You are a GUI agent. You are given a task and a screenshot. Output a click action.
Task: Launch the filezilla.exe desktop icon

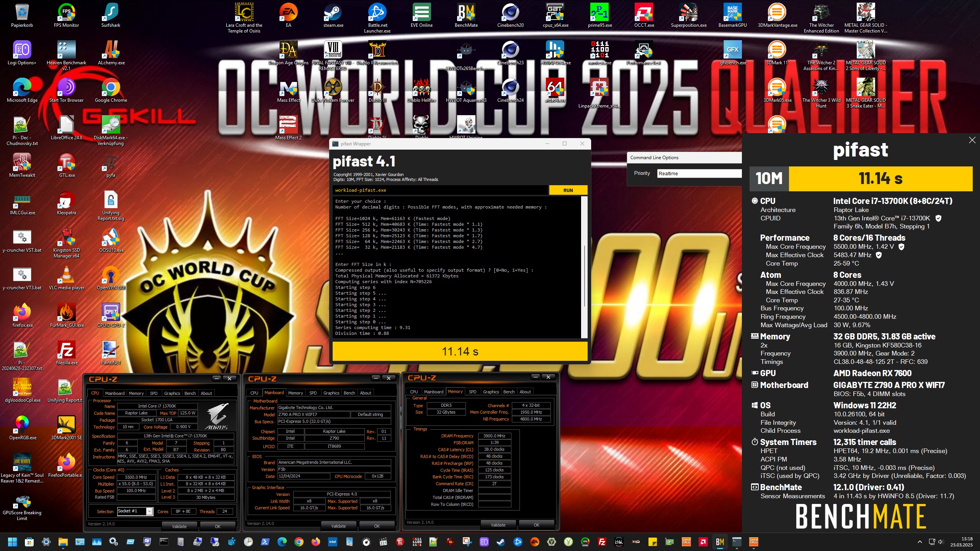[x=67, y=353]
